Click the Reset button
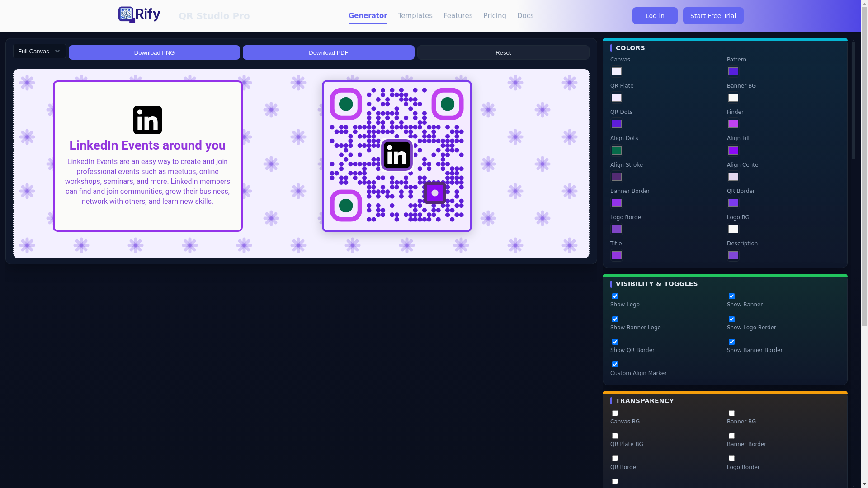The image size is (868, 488). [503, 52]
